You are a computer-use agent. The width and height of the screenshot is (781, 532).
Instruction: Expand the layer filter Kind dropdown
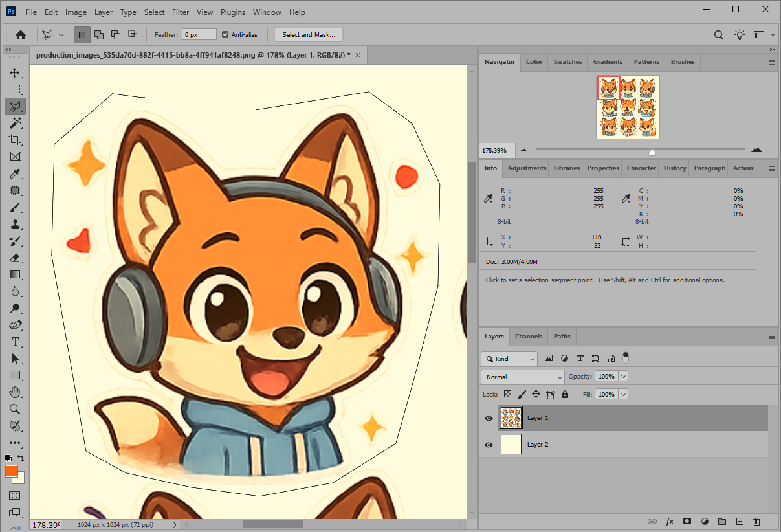509,359
